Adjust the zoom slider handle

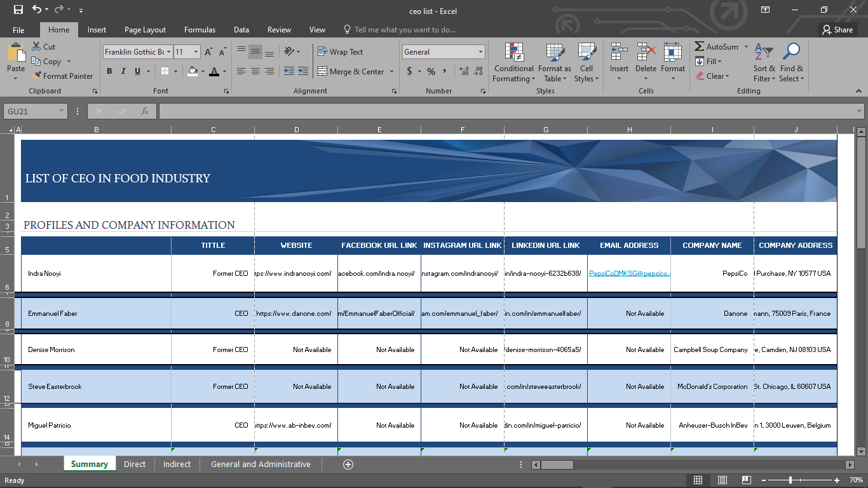click(790, 480)
